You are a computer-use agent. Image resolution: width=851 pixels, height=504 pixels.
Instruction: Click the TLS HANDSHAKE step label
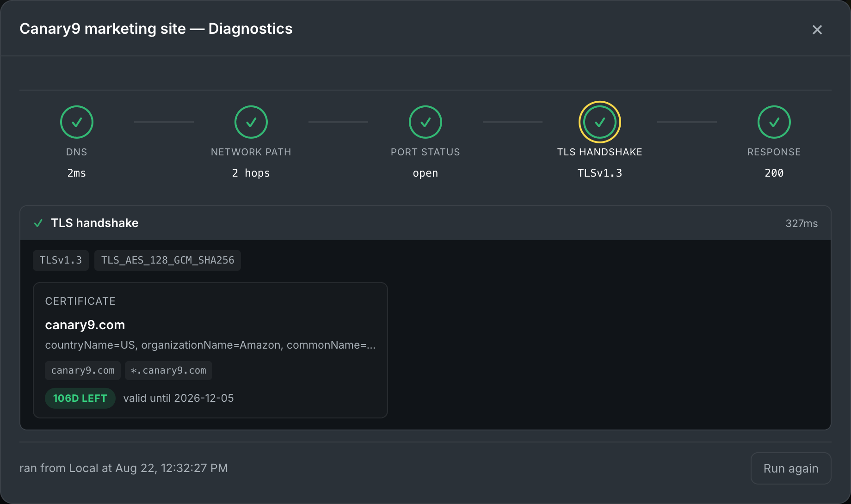(600, 152)
